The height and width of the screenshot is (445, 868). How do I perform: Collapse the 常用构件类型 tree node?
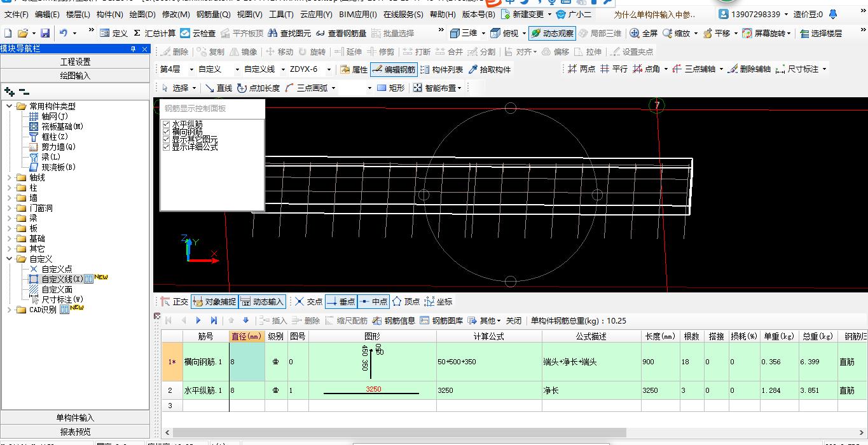coord(9,106)
